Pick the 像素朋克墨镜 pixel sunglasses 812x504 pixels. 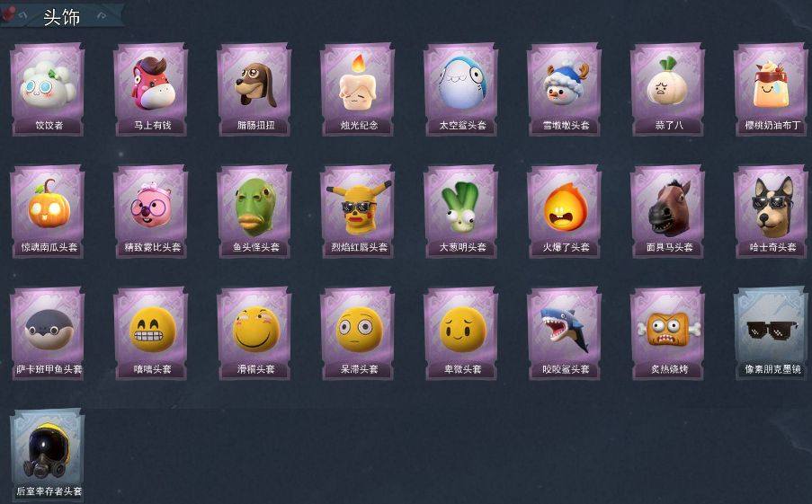coord(772,333)
